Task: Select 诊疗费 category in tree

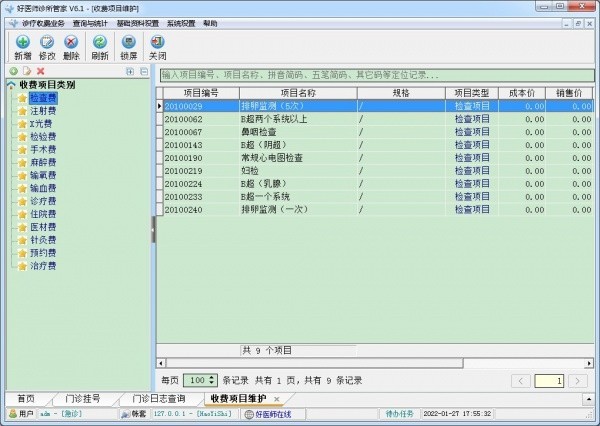Action: pyautogui.click(x=43, y=201)
